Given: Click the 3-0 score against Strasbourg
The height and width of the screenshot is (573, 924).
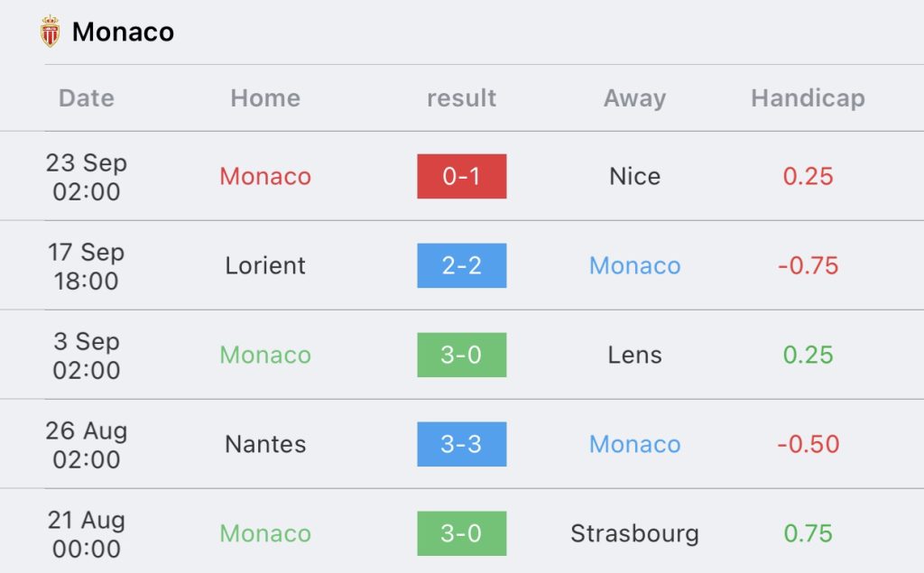Looking at the screenshot, I should 461,533.
